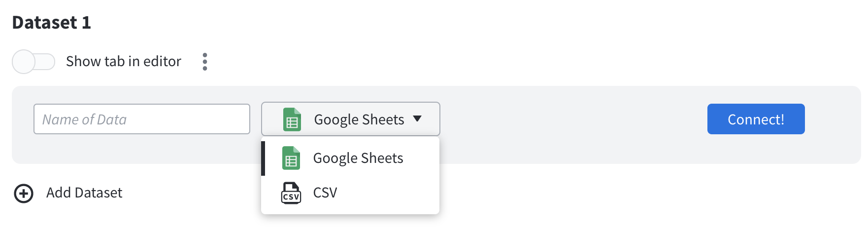The height and width of the screenshot is (234, 868).
Task: Choose the CSV option in the list
Action: pyautogui.click(x=350, y=193)
